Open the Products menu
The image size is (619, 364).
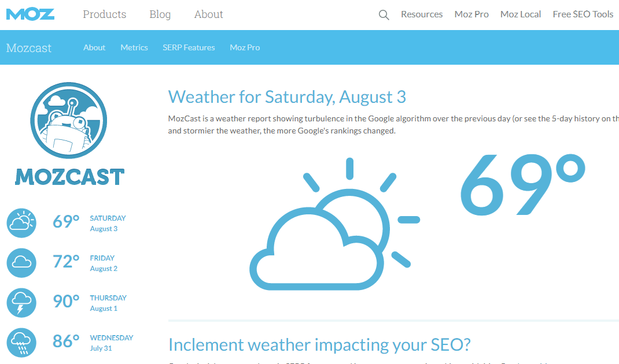pos(104,14)
